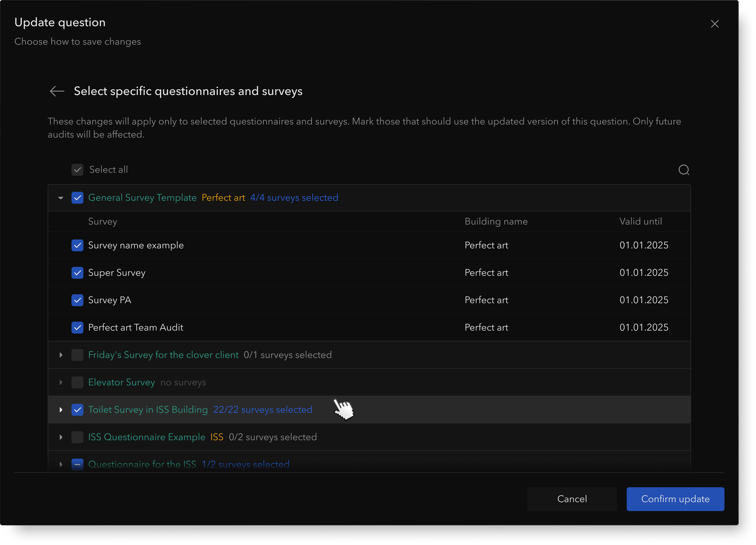Viewport: 756px width, 545px height.
Task: Toggle partial Questionnaire for the ISS checkbox
Action: point(77,464)
